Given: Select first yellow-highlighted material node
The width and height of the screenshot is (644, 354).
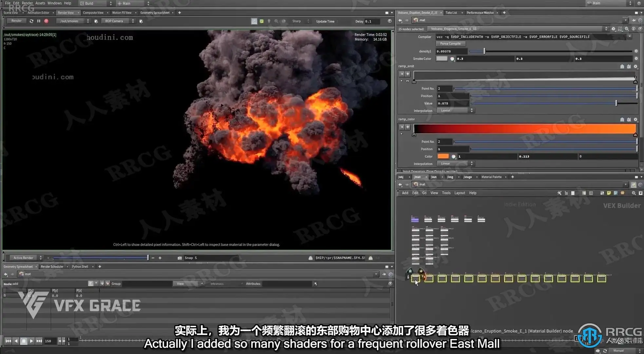Looking at the screenshot, I should click(x=415, y=279).
